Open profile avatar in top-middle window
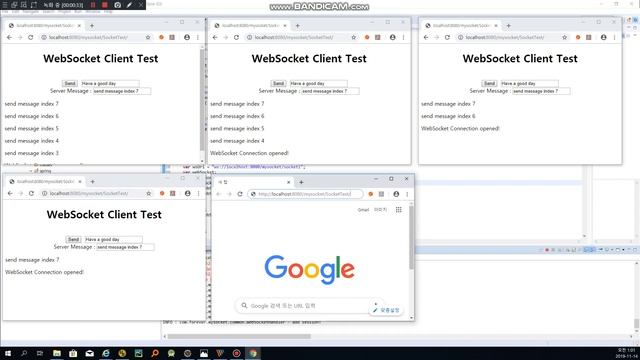 click(x=393, y=37)
